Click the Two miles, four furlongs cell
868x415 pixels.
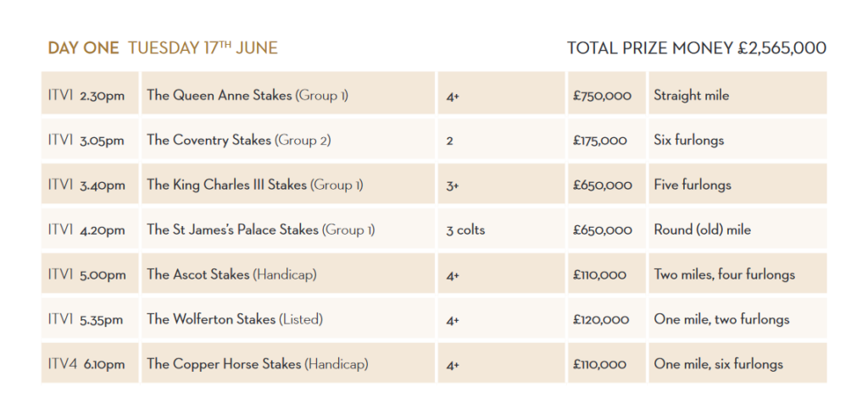tap(737, 274)
